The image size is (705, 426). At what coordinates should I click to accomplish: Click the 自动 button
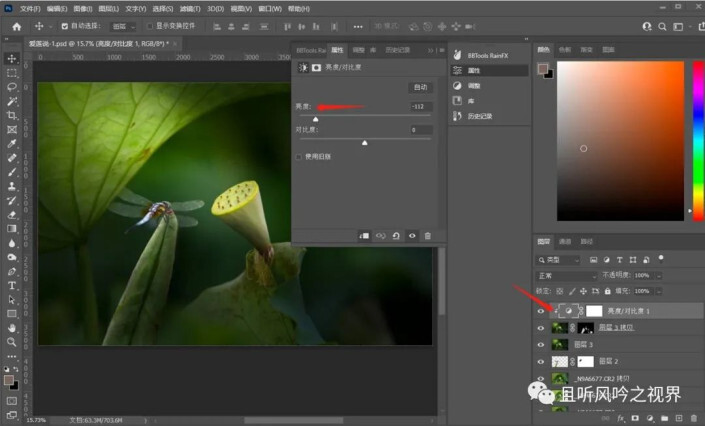420,87
